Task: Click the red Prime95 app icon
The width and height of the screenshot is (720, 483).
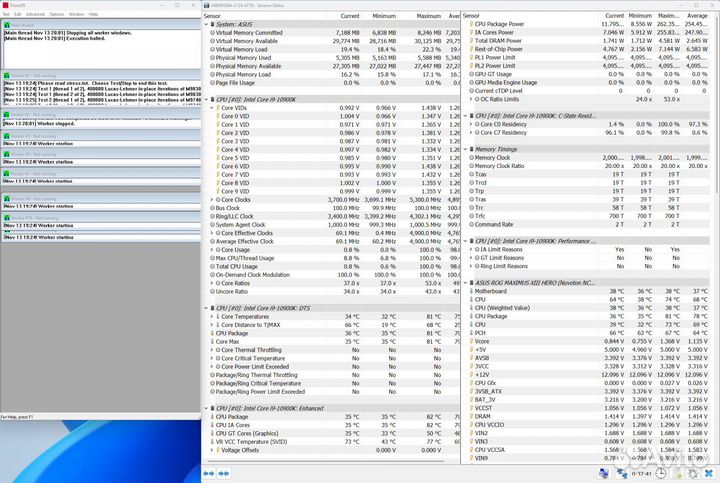Action: pyautogui.click(x=6, y=5)
